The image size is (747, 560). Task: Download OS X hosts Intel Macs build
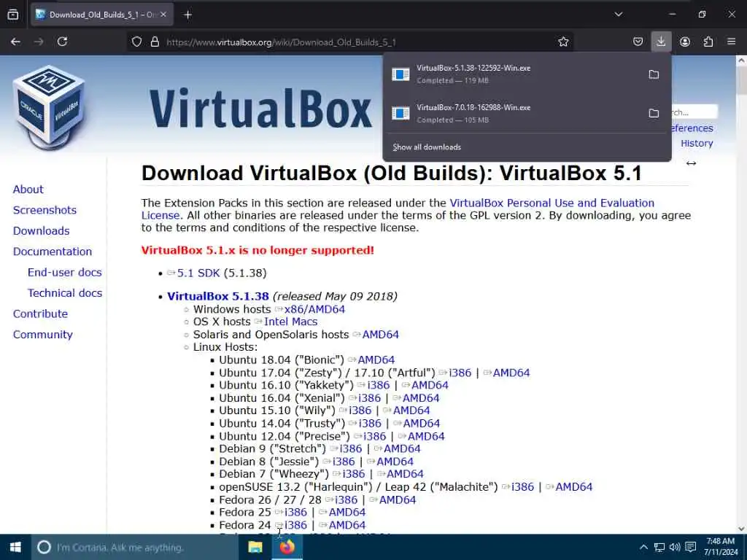290,322
